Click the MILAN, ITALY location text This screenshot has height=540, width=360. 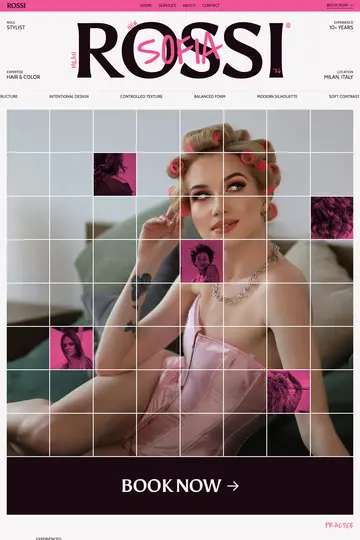[338, 77]
